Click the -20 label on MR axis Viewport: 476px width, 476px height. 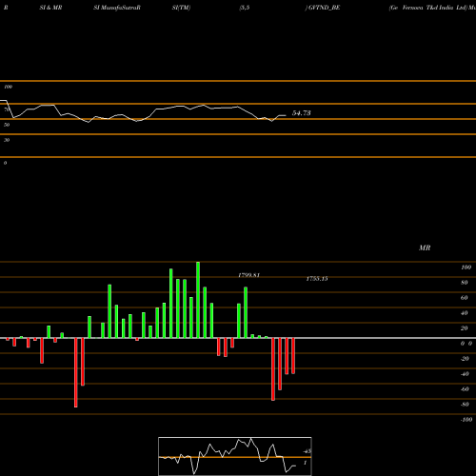[465, 359]
